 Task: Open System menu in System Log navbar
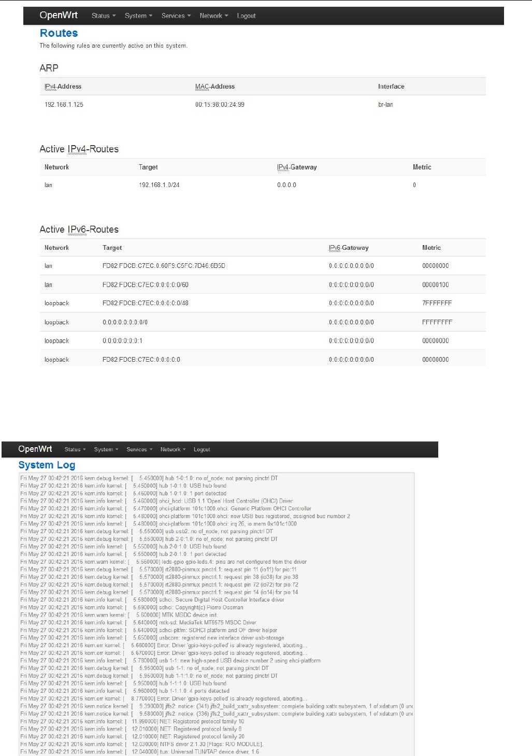pos(106,449)
